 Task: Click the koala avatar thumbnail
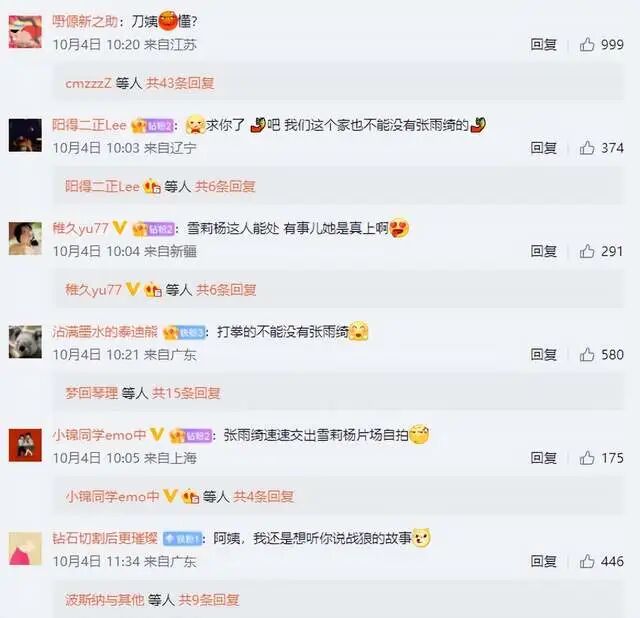pyautogui.click(x=25, y=342)
